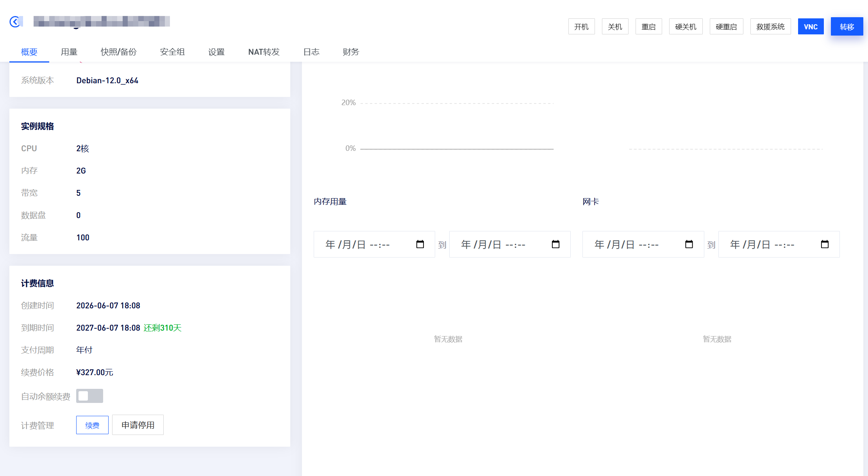
Task: Click the 申请停用 button
Action: [138, 425]
